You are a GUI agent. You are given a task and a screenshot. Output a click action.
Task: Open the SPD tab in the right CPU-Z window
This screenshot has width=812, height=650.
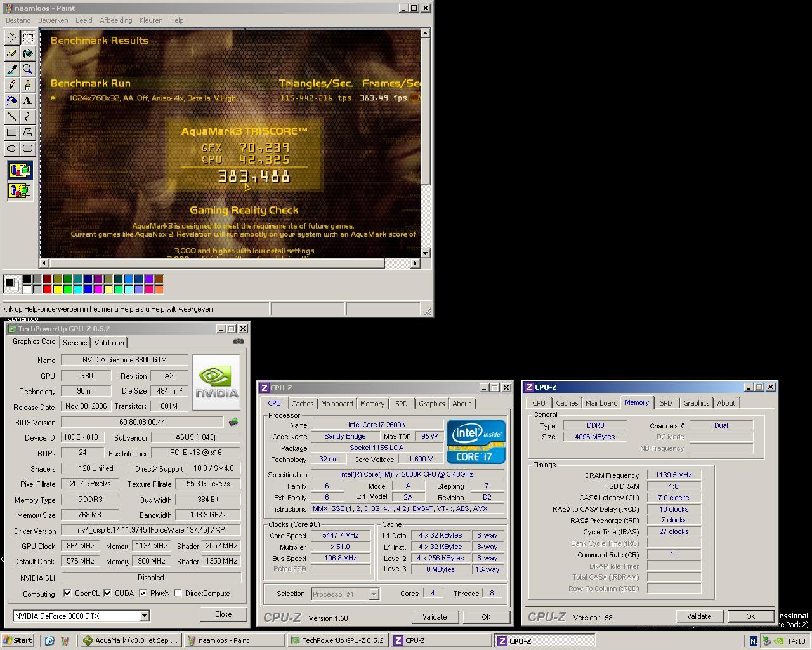pyautogui.click(x=665, y=403)
